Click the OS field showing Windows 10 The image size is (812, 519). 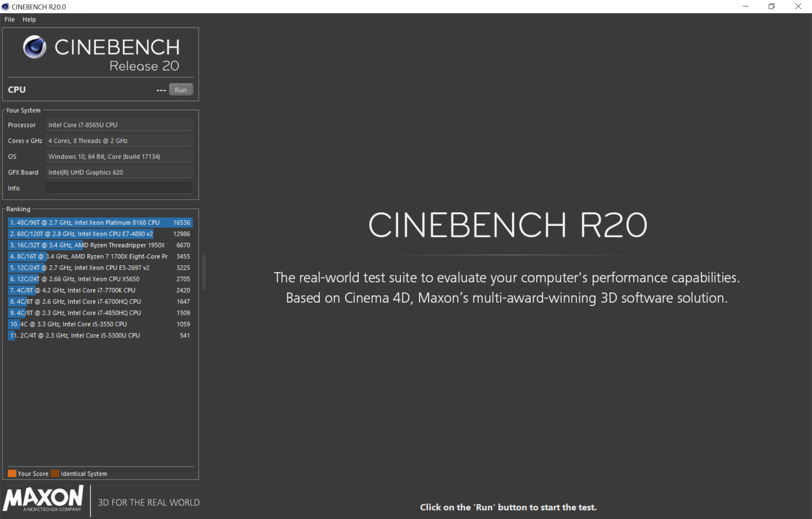click(x=119, y=156)
